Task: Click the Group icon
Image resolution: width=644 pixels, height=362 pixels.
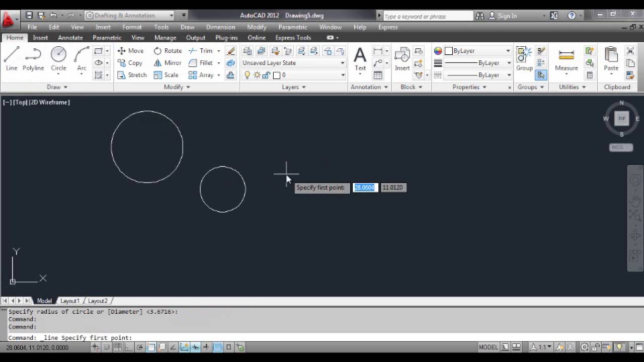Action: pos(524,59)
